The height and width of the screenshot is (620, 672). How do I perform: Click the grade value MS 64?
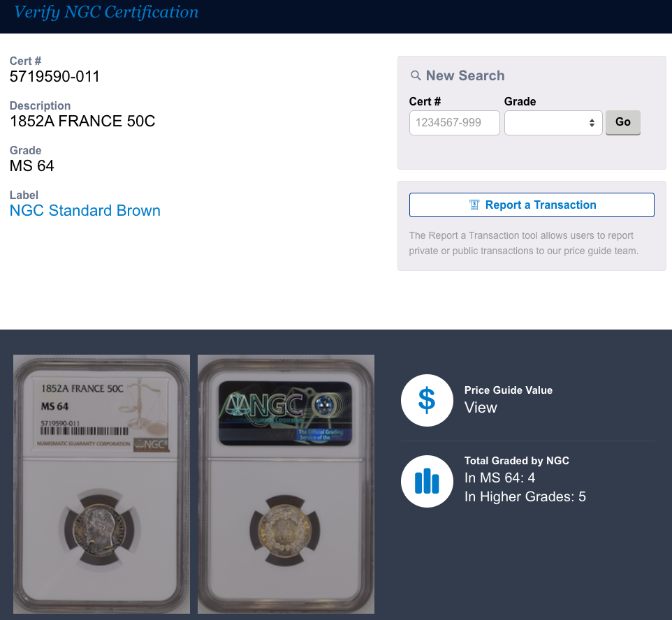point(31,165)
